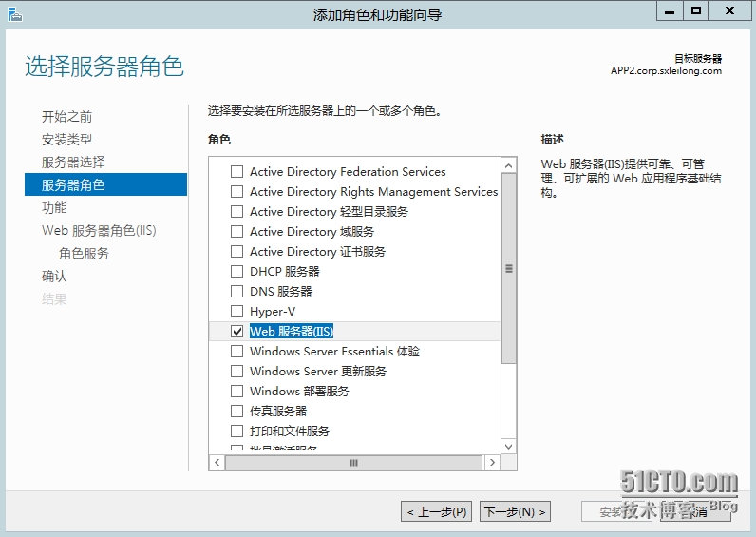756x537 pixels.
Task: Enable the DNS 服务器 role
Action: tap(236, 292)
